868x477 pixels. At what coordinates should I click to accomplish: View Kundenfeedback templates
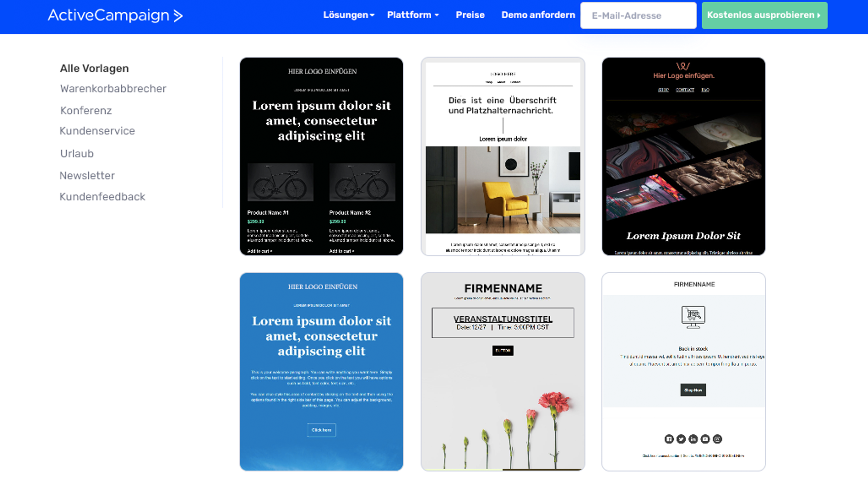click(x=102, y=197)
